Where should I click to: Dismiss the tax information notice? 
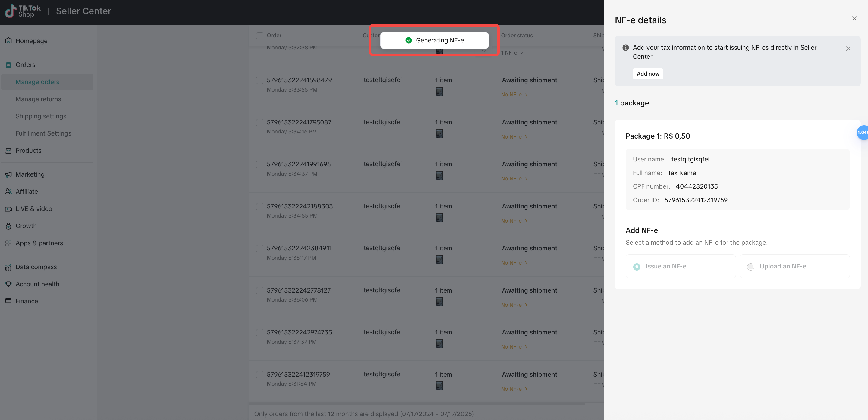coord(848,49)
